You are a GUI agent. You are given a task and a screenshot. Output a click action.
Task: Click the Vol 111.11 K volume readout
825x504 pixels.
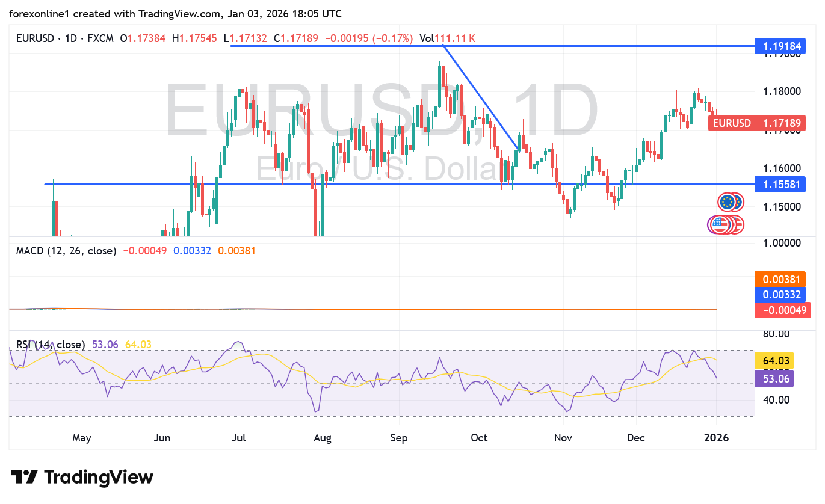point(447,38)
